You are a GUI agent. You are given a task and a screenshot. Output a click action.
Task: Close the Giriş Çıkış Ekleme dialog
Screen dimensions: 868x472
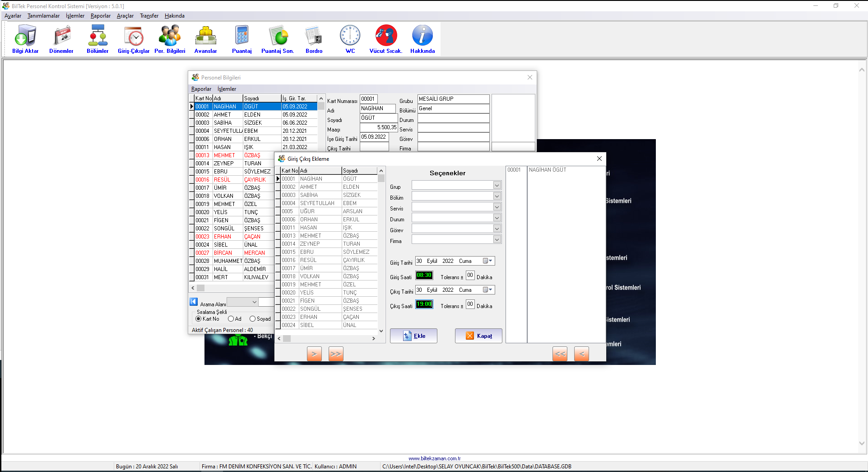pyautogui.click(x=599, y=159)
